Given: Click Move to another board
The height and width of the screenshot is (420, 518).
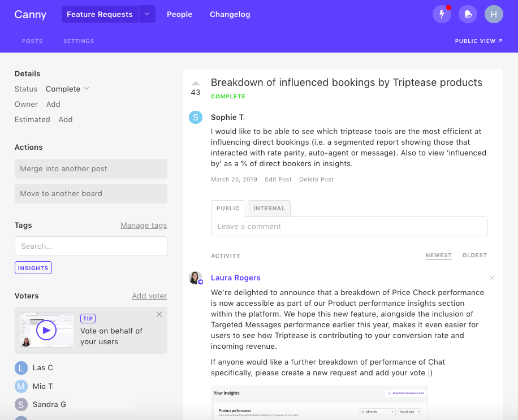Looking at the screenshot, I should point(91,193).
